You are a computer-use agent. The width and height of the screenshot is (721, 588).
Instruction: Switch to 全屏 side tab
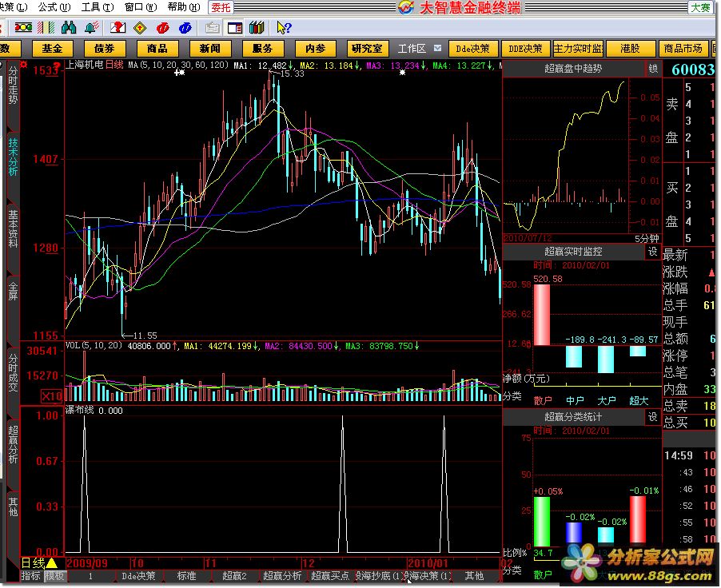[13, 291]
